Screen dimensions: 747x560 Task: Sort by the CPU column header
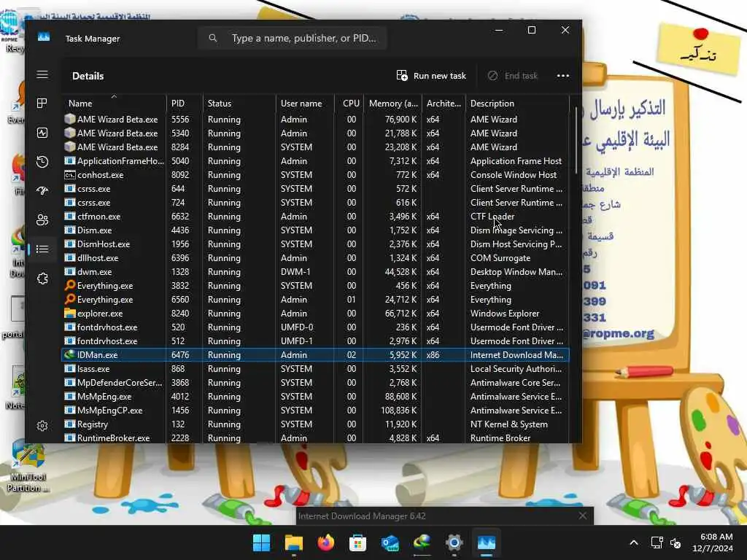(349, 103)
